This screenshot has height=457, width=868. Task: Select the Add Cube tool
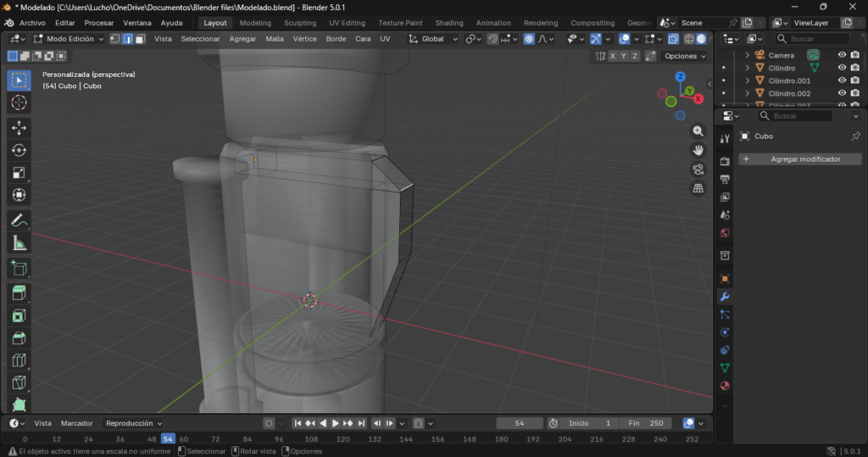[19, 269]
